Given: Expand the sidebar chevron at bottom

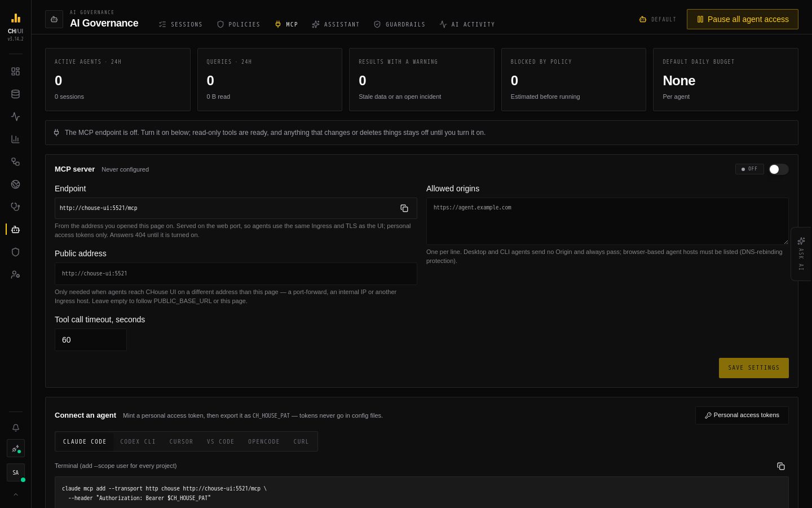Looking at the screenshot, I should click(x=16, y=494).
